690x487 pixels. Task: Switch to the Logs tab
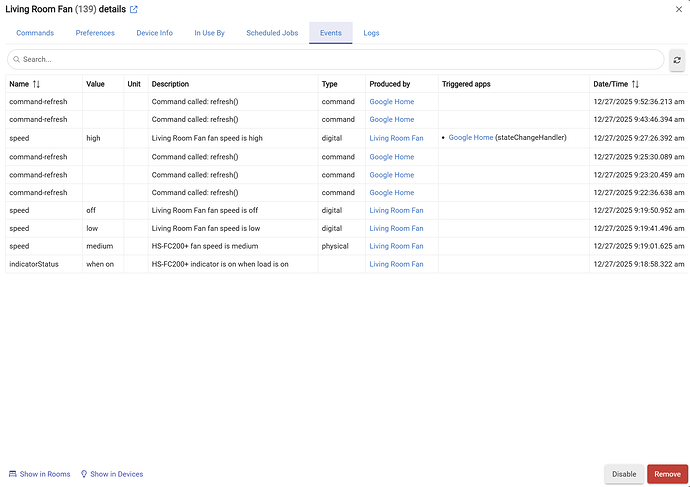pyautogui.click(x=371, y=33)
